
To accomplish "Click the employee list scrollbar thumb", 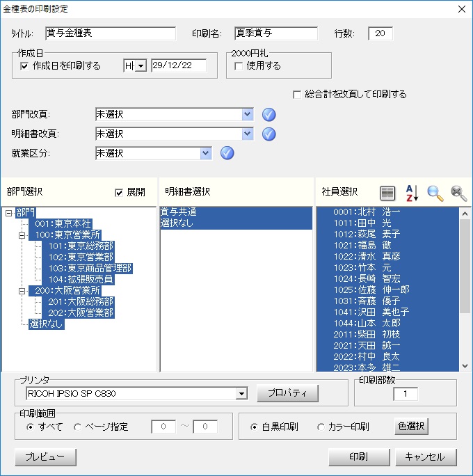I will 465,267.
